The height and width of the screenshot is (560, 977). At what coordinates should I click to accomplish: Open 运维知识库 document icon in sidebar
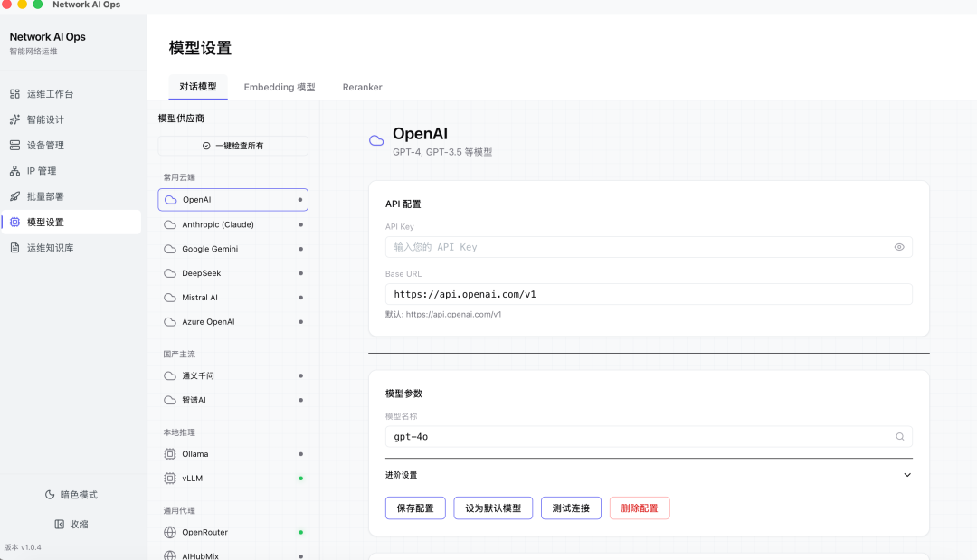click(x=15, y=247)
